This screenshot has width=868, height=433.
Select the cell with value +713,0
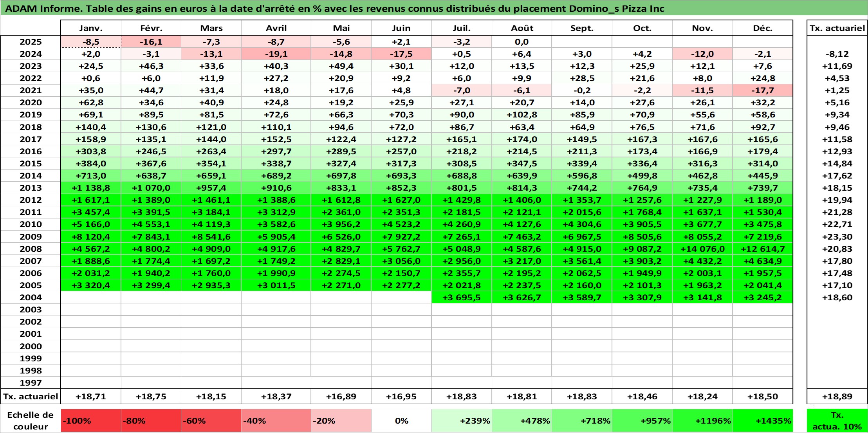coord(91,176)
